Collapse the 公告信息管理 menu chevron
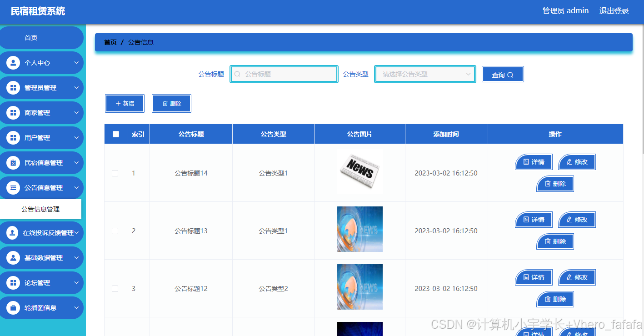Screen dimensions: 644x336 [76, 187]
